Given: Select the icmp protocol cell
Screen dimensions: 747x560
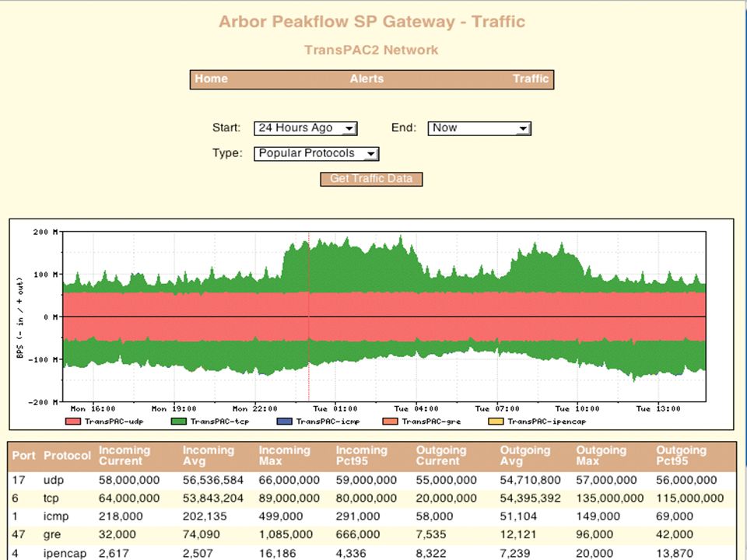Looking at the screenshot, I should (x=56, y=516).
